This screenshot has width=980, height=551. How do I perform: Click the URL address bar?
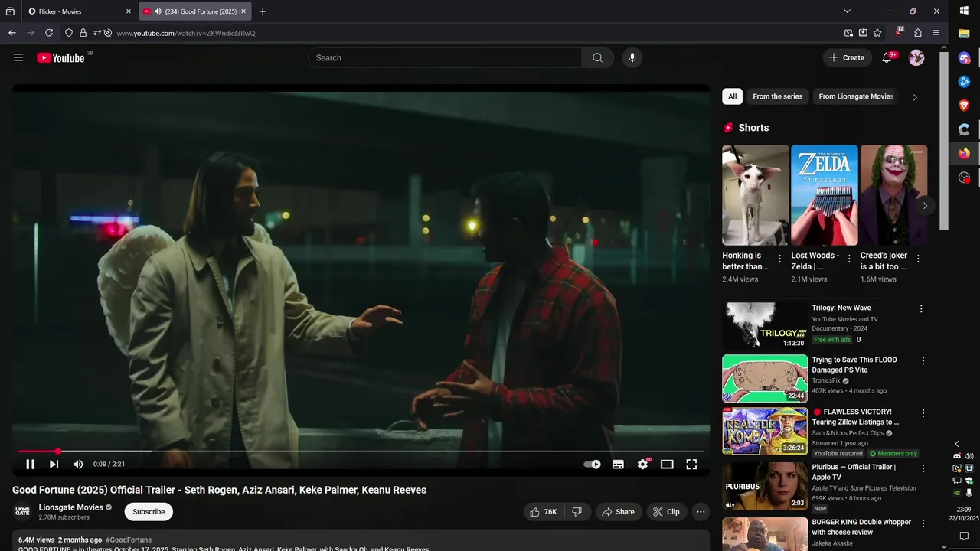(x=475, y=33)
